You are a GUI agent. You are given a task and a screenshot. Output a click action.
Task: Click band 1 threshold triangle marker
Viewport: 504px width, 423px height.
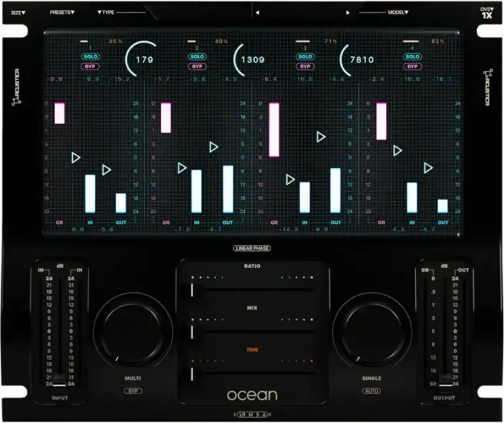75,158
